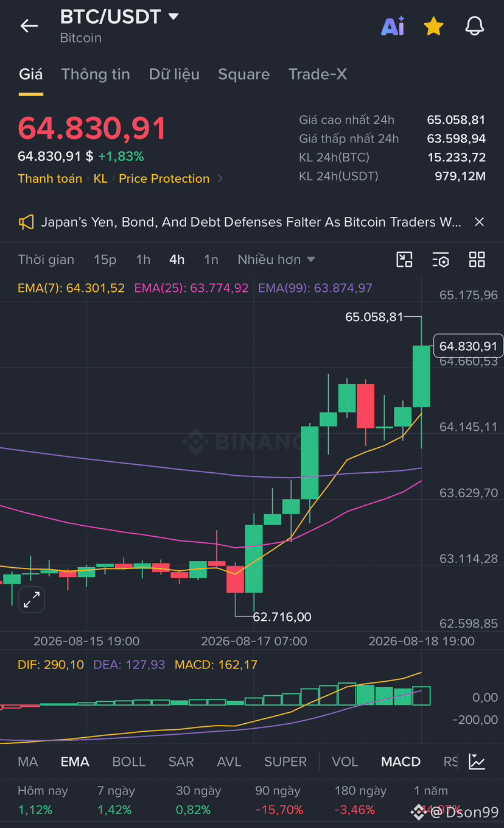Tap the MACD: 162,17 legend value
This screenshot has height=828, width=504.
pyautogui.click(x=215, y=665)
